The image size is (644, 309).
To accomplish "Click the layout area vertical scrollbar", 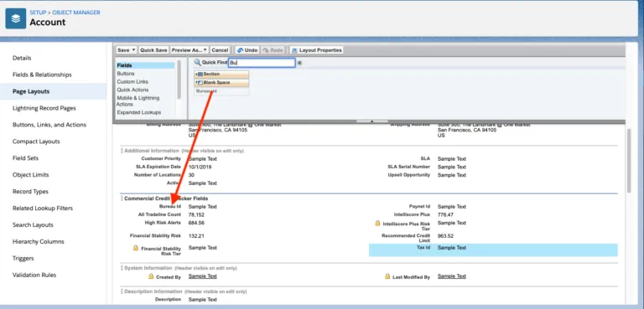I will click(x=629, y=161).
